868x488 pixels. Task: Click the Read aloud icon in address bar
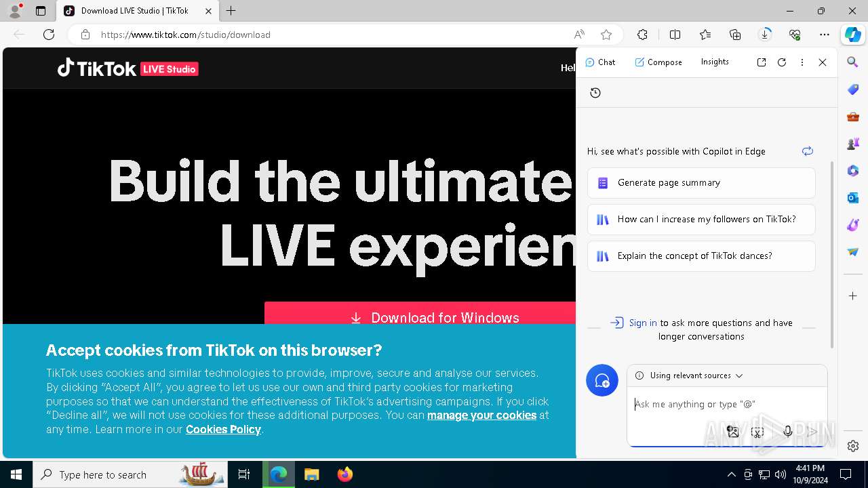click(x=579, y=35)
